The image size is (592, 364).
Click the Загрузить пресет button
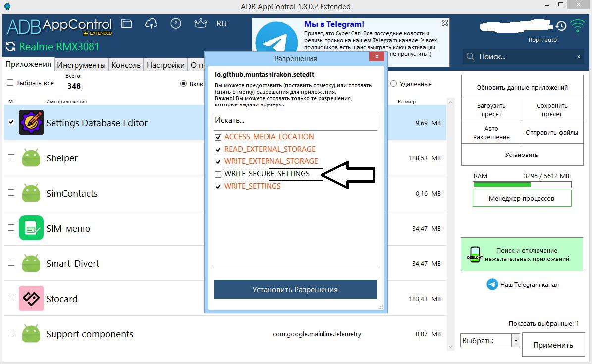pos(491,110)
